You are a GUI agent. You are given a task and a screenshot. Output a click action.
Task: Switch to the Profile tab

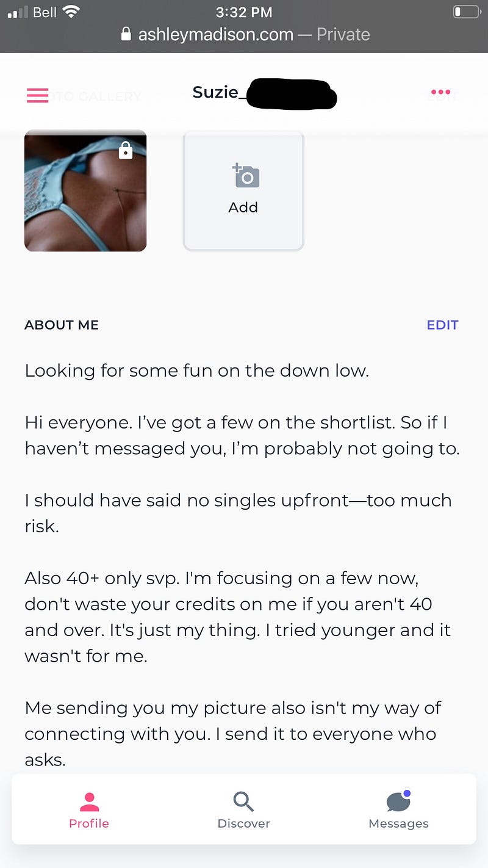[x=89, y=811]
